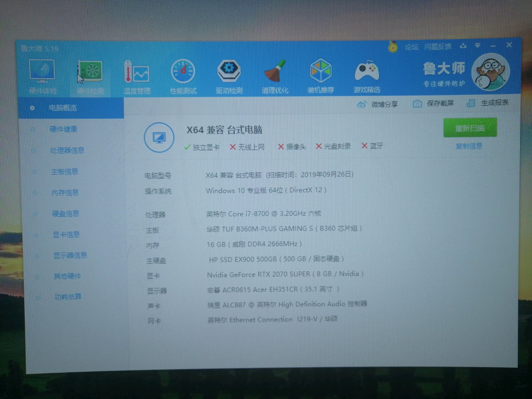Click the 声卡 row label

pyautogui.click(x=154, y=306)
